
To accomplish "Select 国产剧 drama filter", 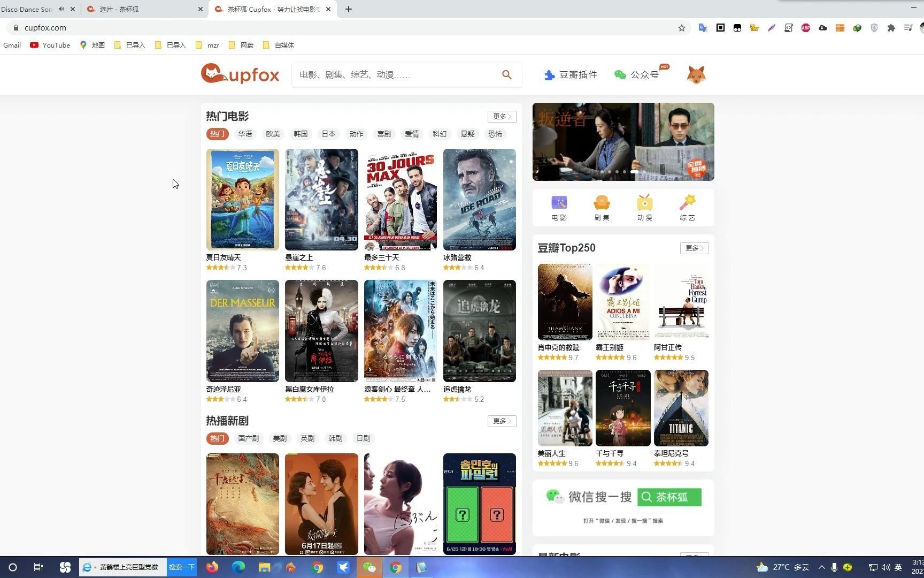I will click(x=248, y=438).
